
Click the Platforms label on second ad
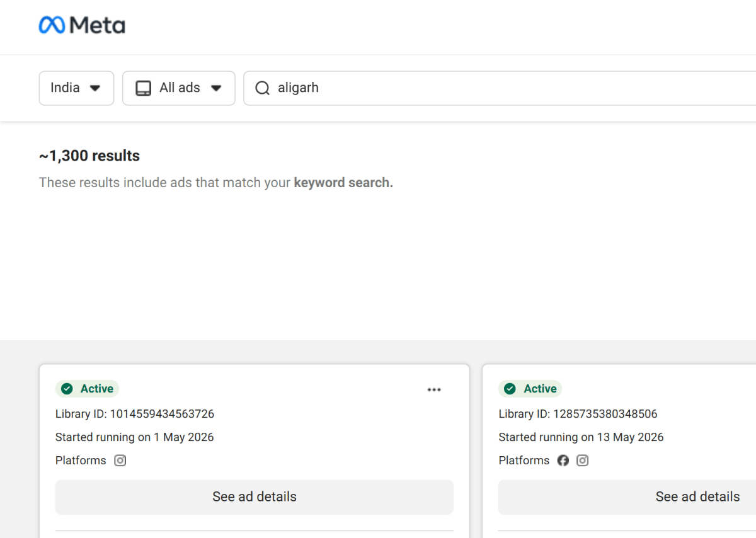point(524,461)
